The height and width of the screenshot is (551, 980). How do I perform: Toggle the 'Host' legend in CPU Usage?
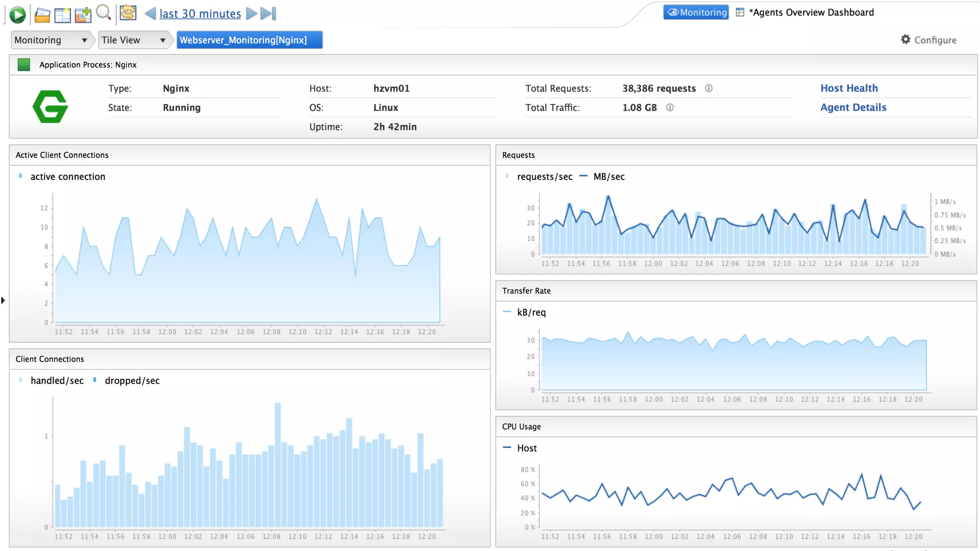click(520, 449)
